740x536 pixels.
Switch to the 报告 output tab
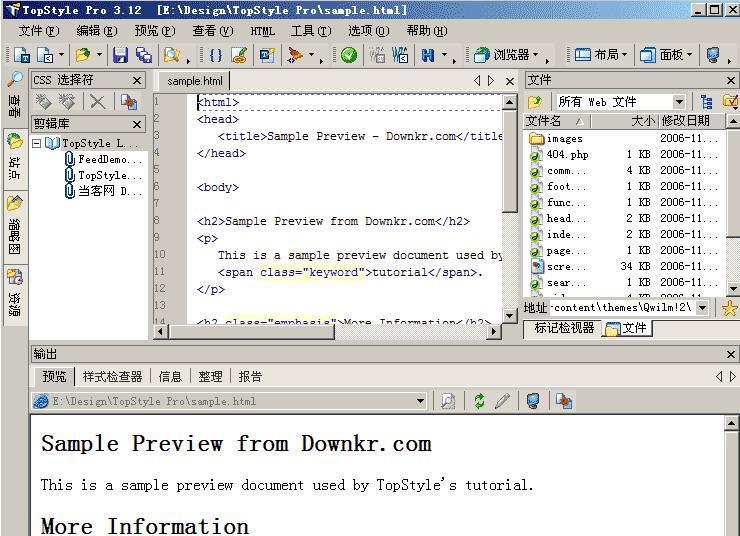point(250,377)
